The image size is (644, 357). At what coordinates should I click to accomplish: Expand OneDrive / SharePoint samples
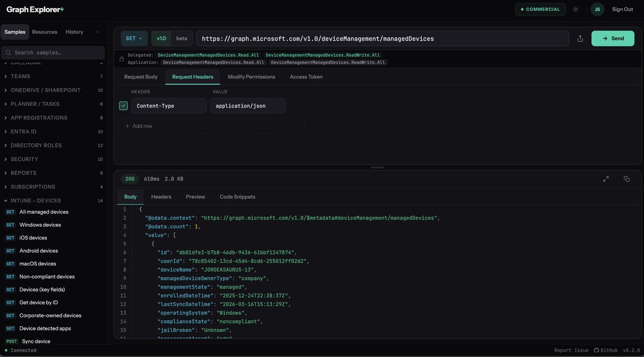point(54,90)
